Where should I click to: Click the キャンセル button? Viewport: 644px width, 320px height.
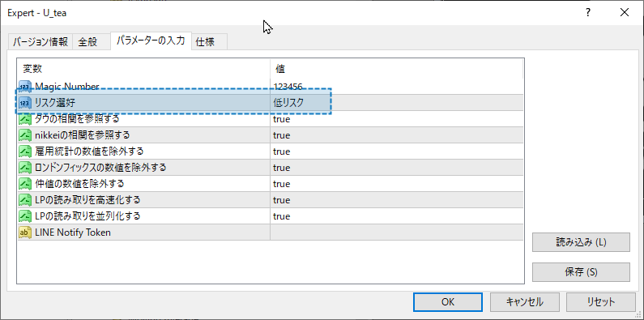(524, 302)
